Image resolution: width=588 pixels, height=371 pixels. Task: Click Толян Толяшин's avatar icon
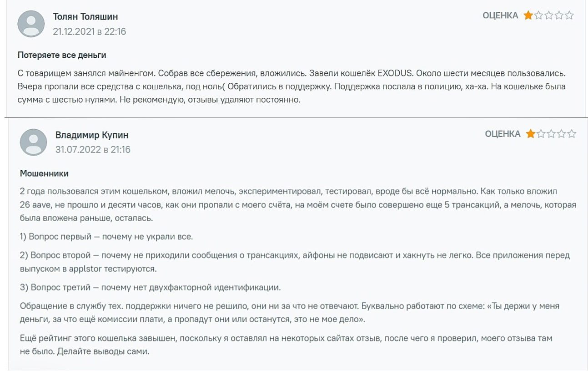pyautogui.click(x=31, y=24)
